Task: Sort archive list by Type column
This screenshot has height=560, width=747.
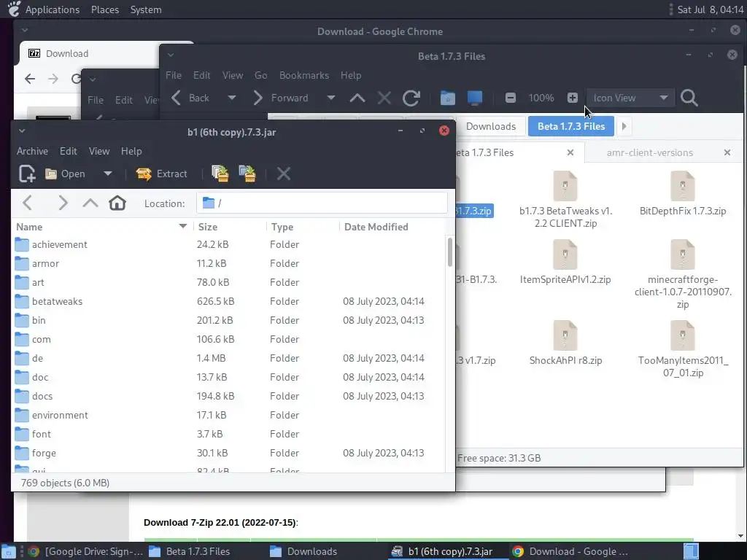Action: (303, 227)
